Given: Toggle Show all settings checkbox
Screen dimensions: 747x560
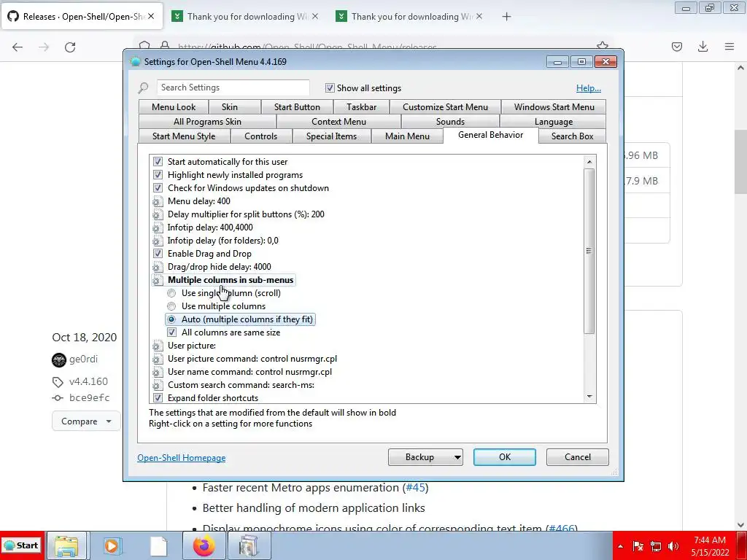Looking at the screenshot, I should pyautogui.click(x=330, y=88).
